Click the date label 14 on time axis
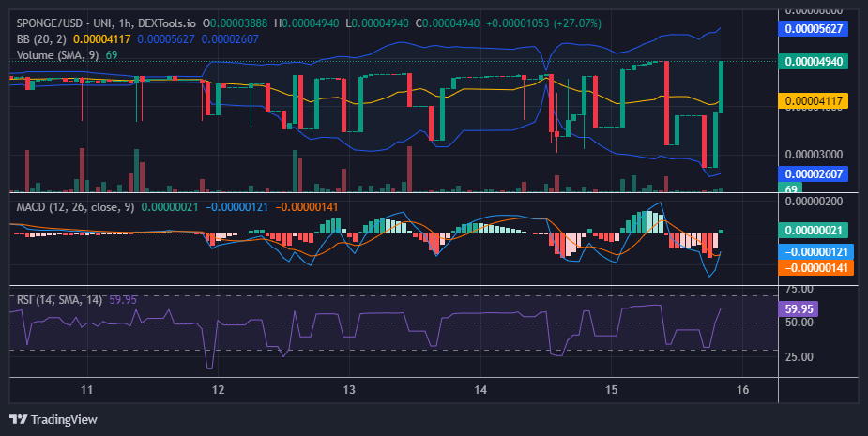 coord(480,389)
